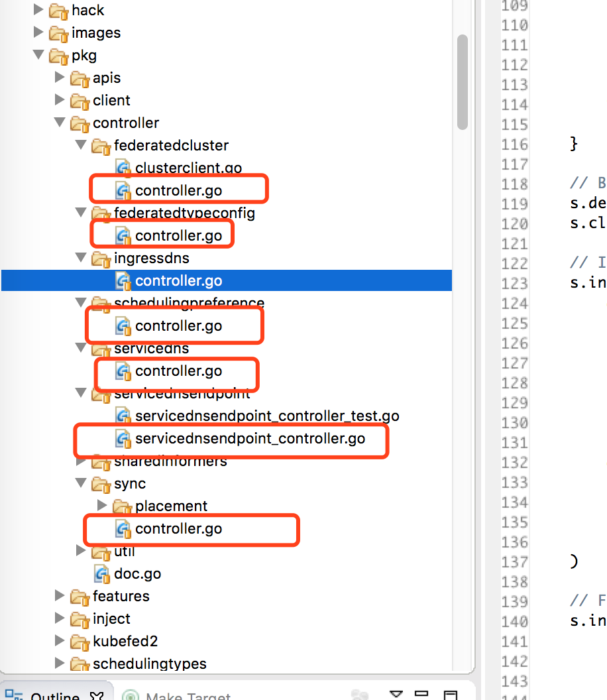Open servicednsendpoint_controller.go file
Viewport: 607px width, 700px height.
click(250, 438)
